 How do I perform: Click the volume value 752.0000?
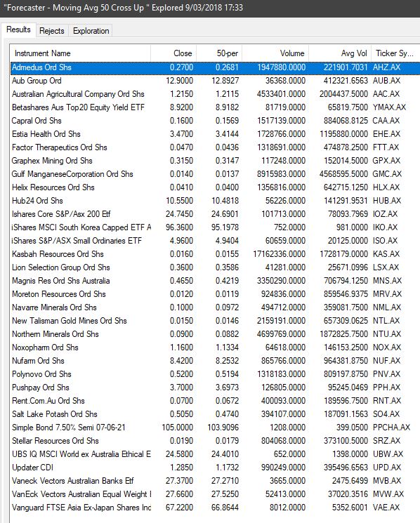[x=289, y=227]
